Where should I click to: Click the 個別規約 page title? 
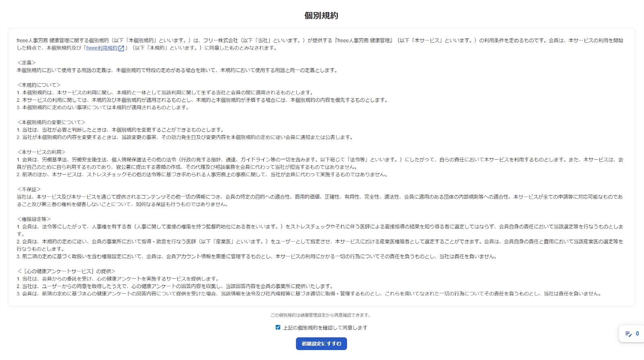point(321,16)
